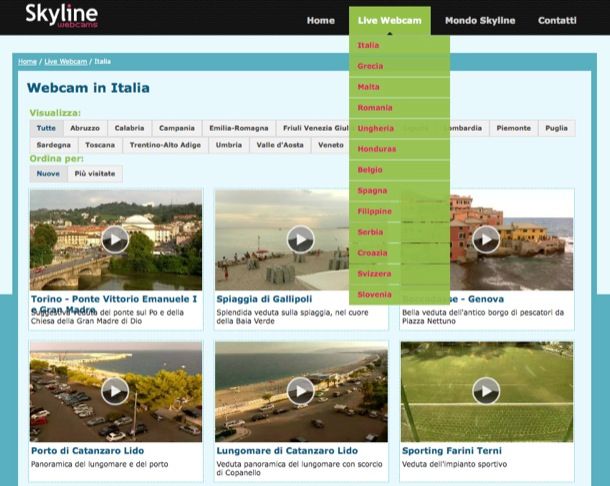Select Svizzera in the dropdown menu
This screenshot has width=610, height=486.
[400, 274]
